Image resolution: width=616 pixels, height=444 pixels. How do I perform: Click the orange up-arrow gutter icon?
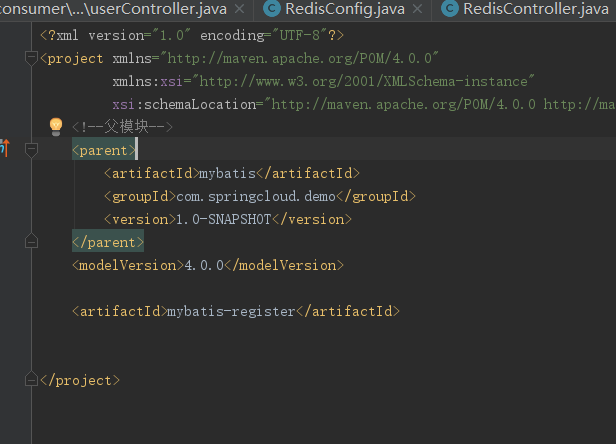(5, 148)
